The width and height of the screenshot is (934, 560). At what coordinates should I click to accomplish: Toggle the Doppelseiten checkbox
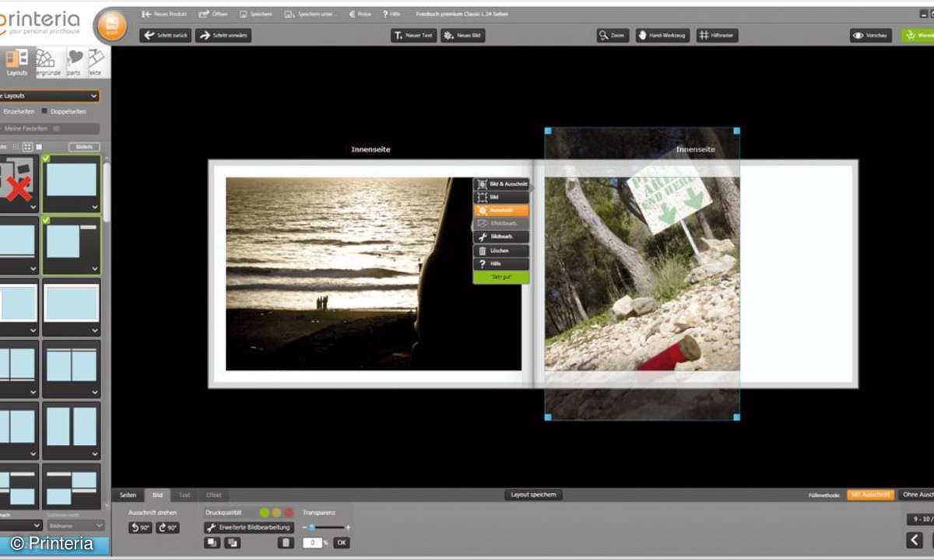44,111
